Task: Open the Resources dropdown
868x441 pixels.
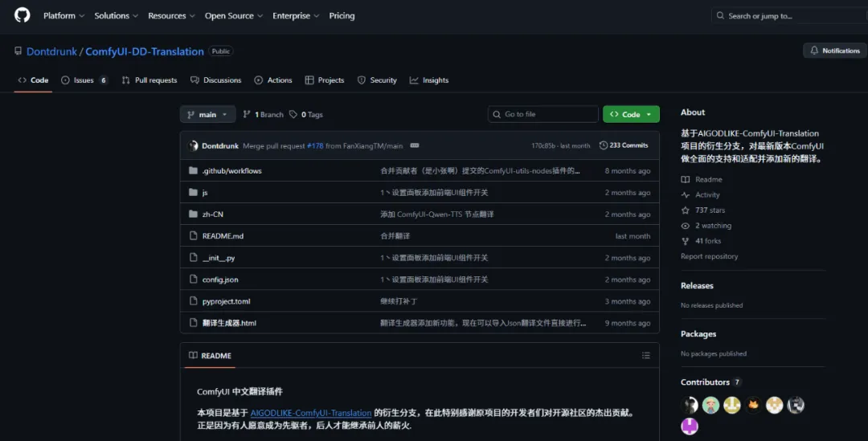Action: click(x=172, y=15)
